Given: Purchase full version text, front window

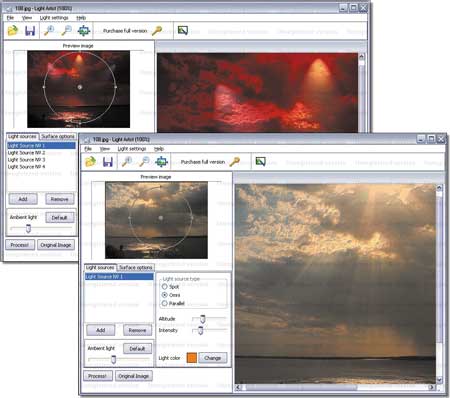Looking at the screenshot, I should 203,162.
